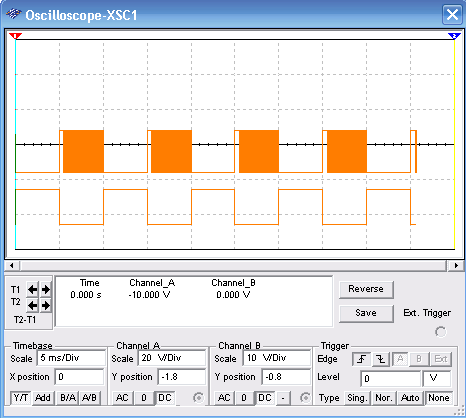Switch timebase to B/A mode
The image size is (466, 418).
pyautogui.click(x=68, y=398)
